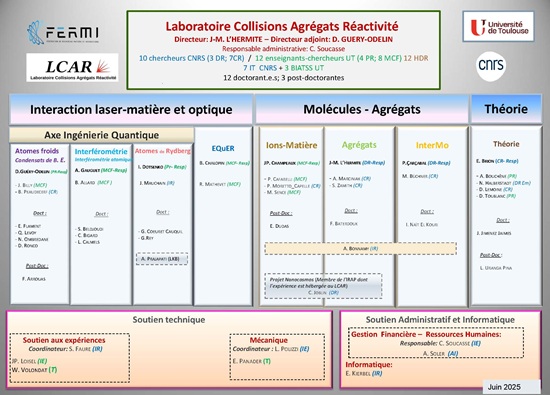Click the Projet Nanocosmos dashed box
The height and width of the screenshot is (395, 550).
(x=323, y=286)
